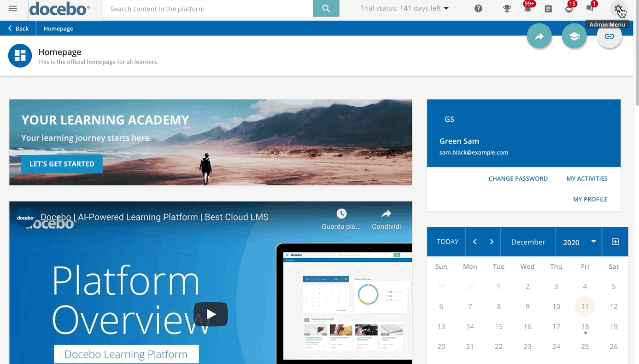Image resolution: width=639 pixels, height=364 pixels.
Task: Go to next month in calendar
Action: coord(492,242)
